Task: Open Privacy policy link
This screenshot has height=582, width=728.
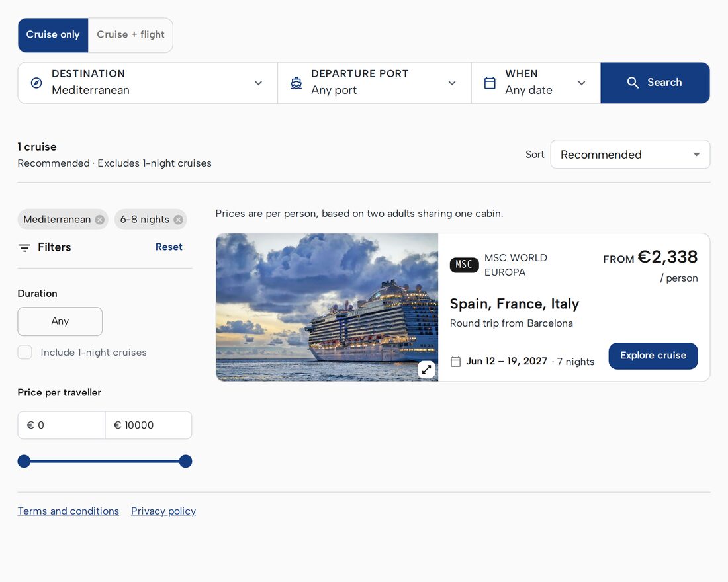Action: [163, 511]
